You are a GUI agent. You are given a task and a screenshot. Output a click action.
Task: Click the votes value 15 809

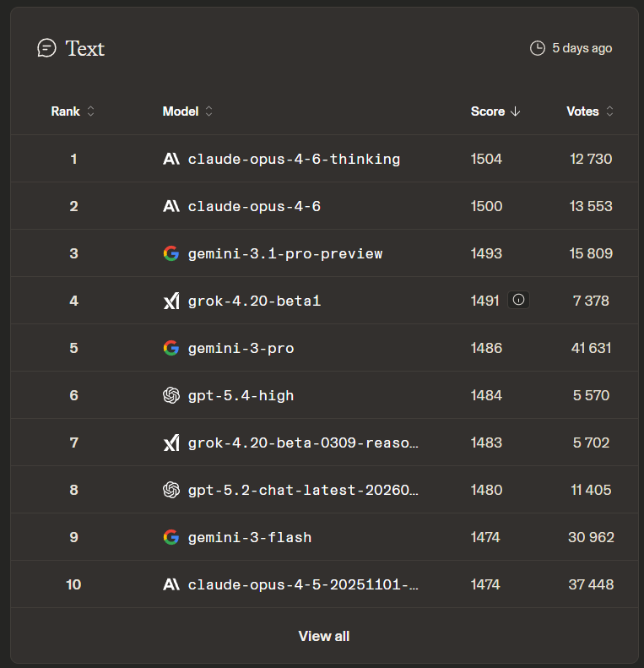tap(591, 253)
